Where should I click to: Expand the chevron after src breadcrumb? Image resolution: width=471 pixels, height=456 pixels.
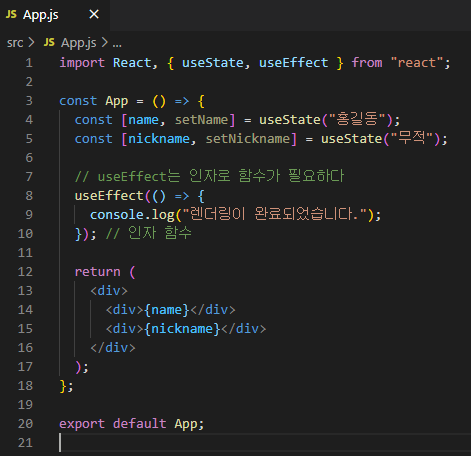(31, 42)
